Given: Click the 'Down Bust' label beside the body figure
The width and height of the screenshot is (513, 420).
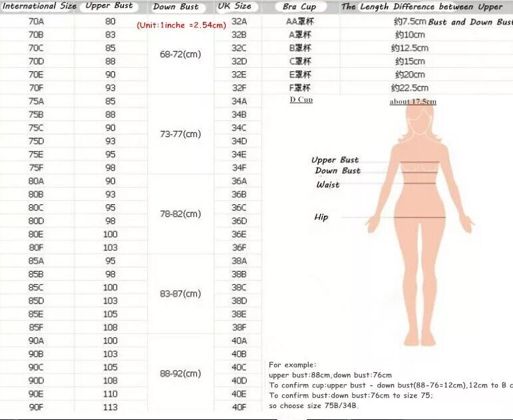Looking at the screenshot, I should point(337,171).
